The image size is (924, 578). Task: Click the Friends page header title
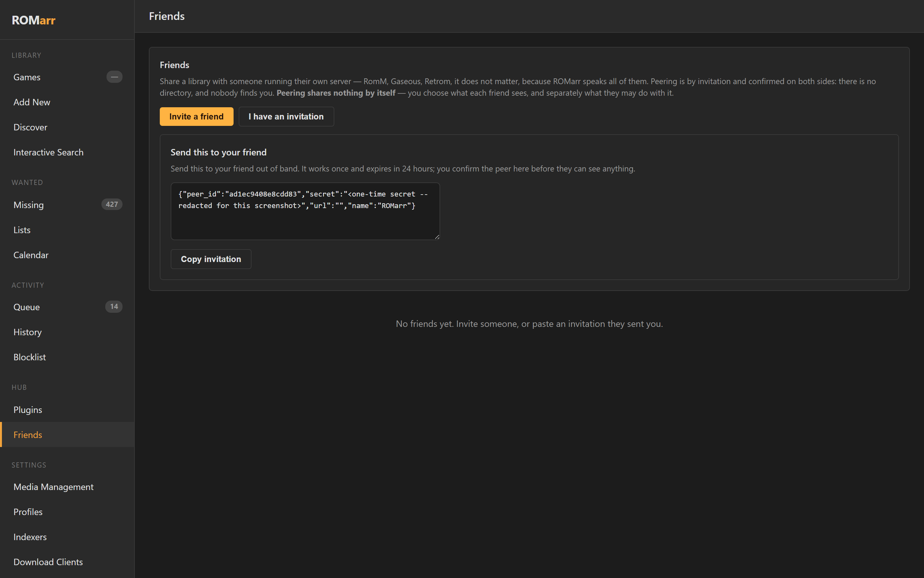click(167, 16)
